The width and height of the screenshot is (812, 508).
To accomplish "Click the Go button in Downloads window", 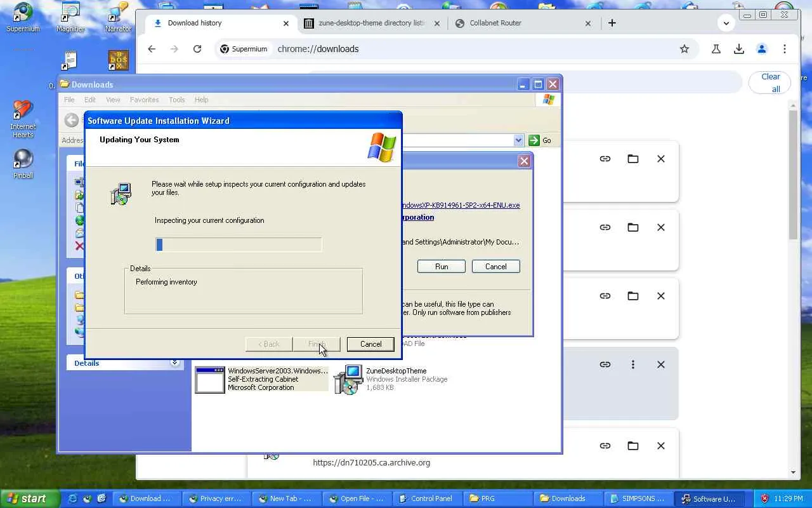I will (540, 140).
